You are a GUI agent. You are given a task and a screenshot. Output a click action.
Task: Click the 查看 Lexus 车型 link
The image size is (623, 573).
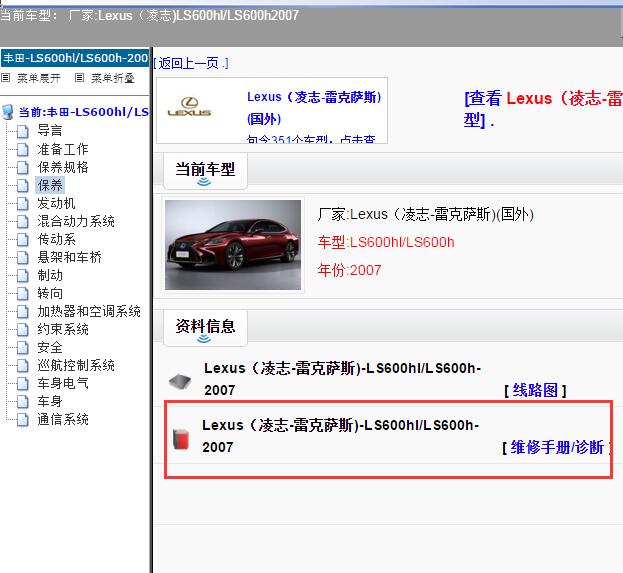pyautogui.click(x=543, y=108)
